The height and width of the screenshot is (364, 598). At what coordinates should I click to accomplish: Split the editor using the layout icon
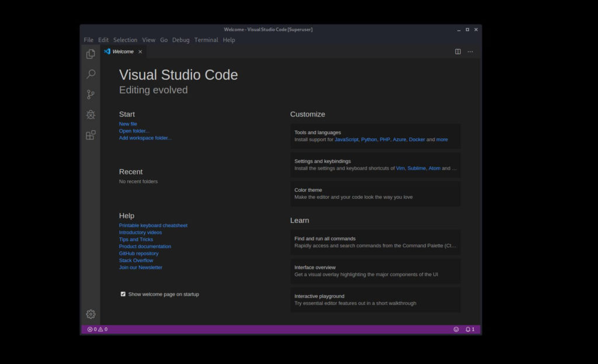pos(457,51)
